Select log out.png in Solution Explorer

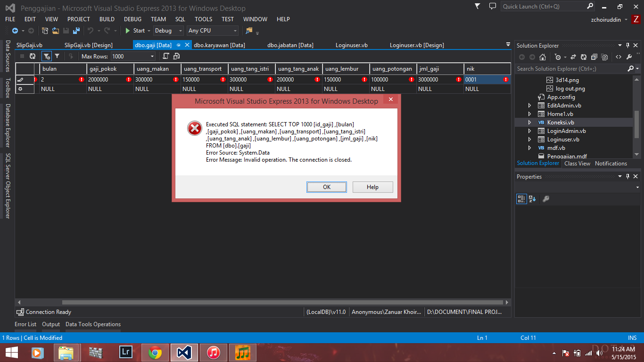[x=571, y=89]
